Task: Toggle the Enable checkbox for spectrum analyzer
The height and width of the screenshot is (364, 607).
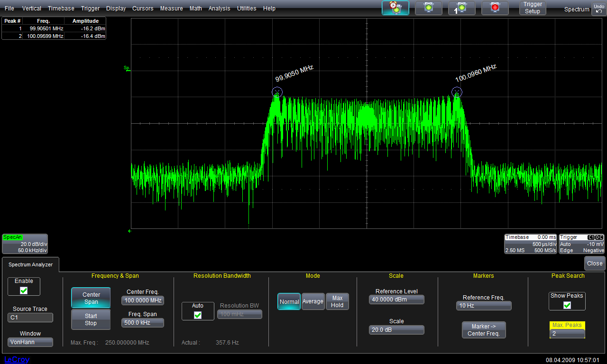Action: (24, 290)
